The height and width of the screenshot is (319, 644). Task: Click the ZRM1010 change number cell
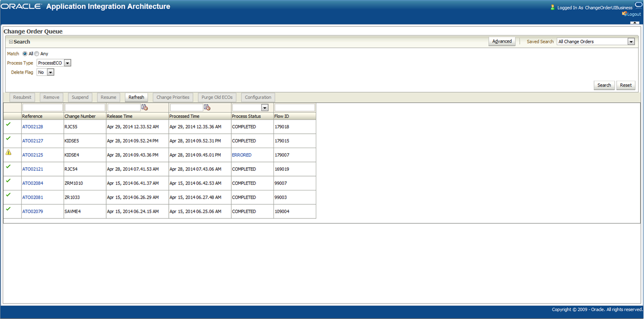click(85, 183)
